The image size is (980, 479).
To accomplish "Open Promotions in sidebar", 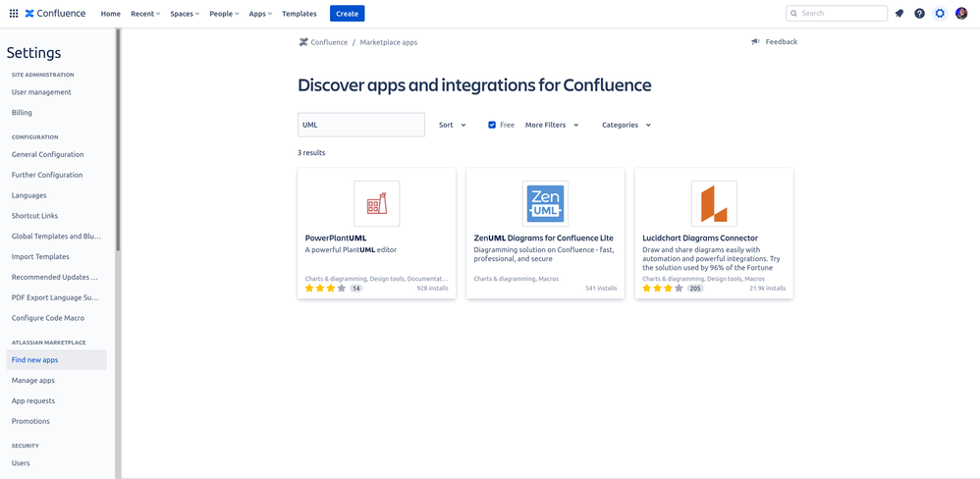I will tap(30, 421).
